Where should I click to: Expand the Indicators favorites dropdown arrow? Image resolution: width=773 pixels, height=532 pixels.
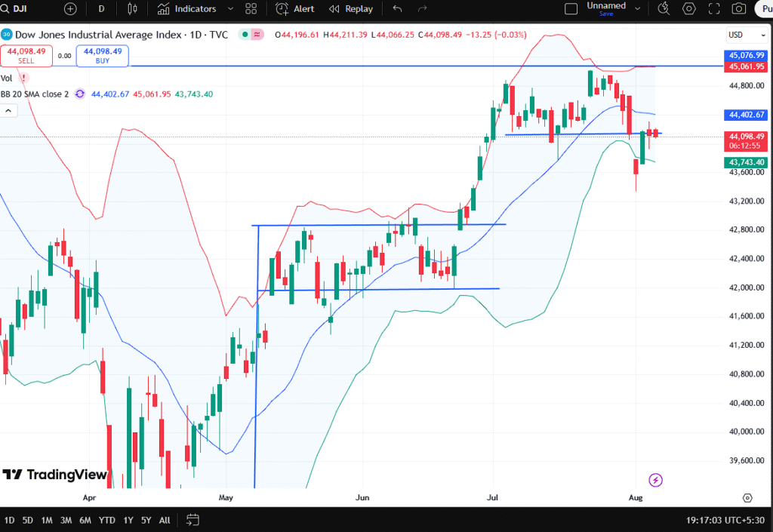pos(230,9)
